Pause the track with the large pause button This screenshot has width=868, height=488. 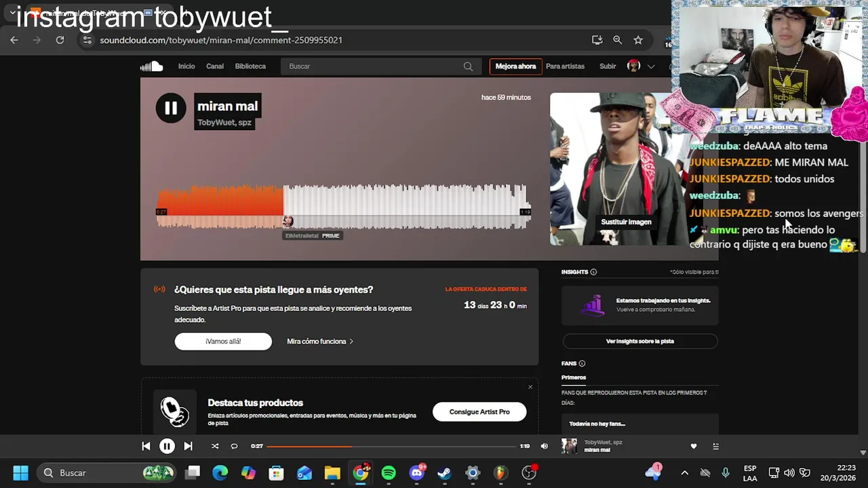(171, 108)
